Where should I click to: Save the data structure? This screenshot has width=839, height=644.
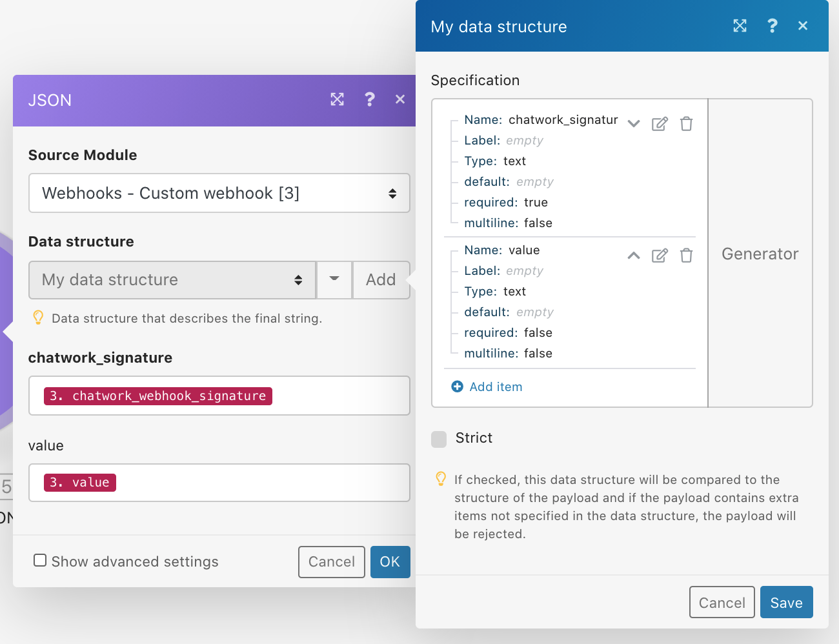(x=786, y=603)
